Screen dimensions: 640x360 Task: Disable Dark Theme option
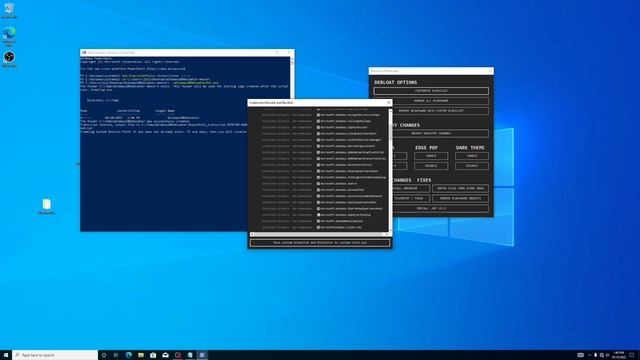click(x=472, y=166)
